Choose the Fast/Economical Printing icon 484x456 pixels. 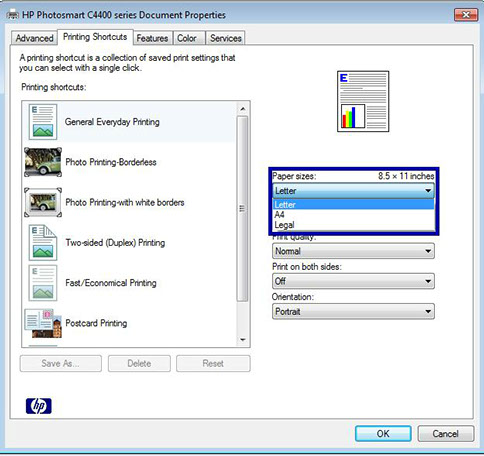pyautogui.click(x=43, y=283)
